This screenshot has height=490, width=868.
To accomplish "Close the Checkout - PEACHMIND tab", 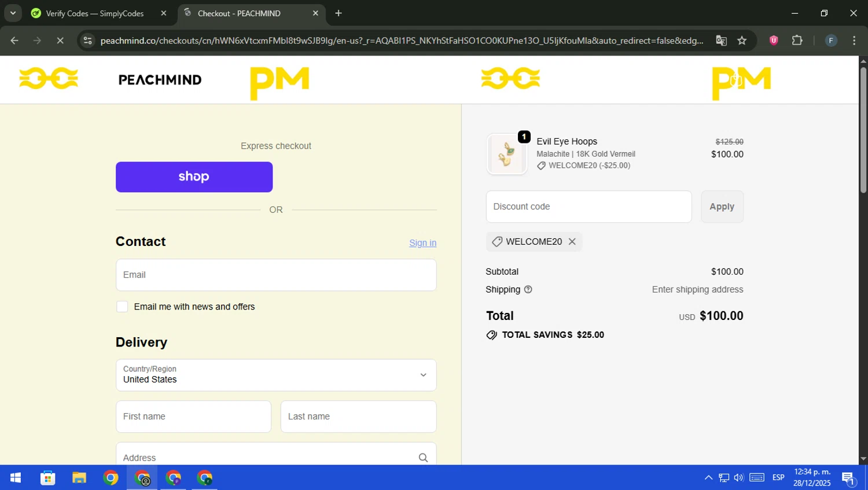I will coord(315,13).
